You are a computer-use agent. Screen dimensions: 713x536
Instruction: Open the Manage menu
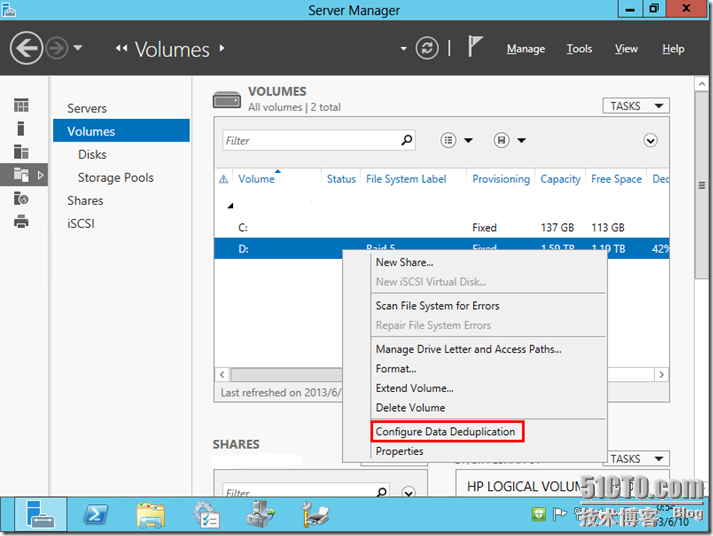pyautogui.click(x=526, y=49)
